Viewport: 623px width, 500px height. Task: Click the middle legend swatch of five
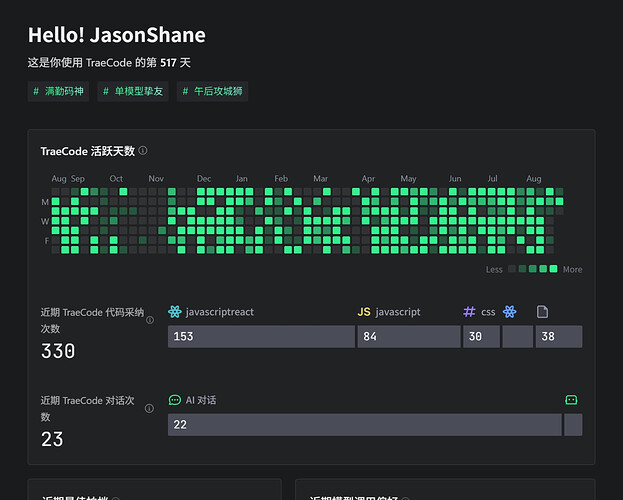click(x=533, y=269)
